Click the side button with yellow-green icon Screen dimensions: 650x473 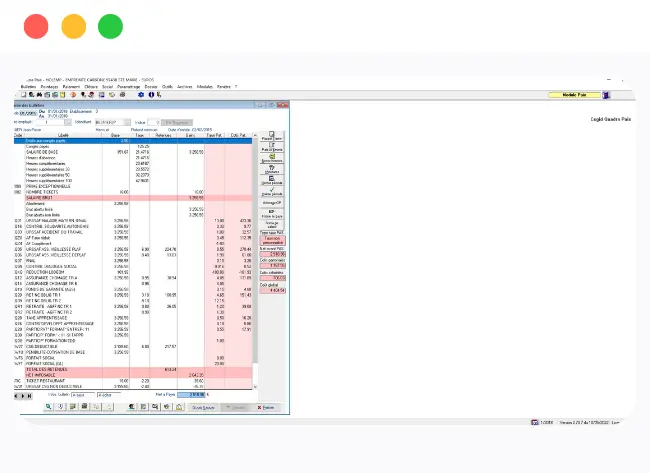(272, 158)
